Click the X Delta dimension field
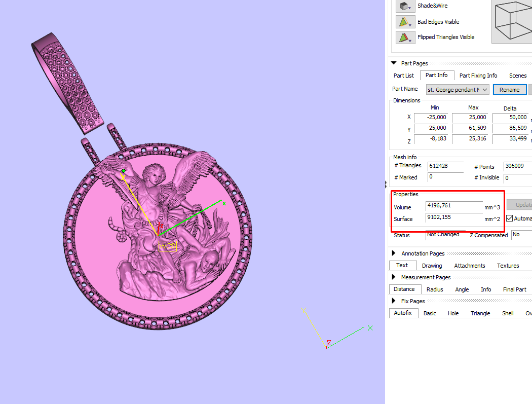The width and height of the screenshot is (532, 404). point(510,118)
